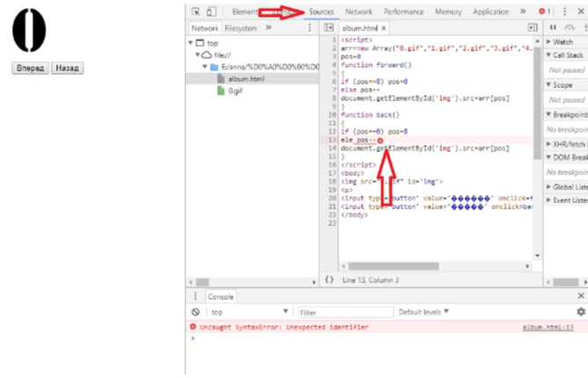Close the Console drawer
Viewport: 588px width, 378px height.
point(581,296)
